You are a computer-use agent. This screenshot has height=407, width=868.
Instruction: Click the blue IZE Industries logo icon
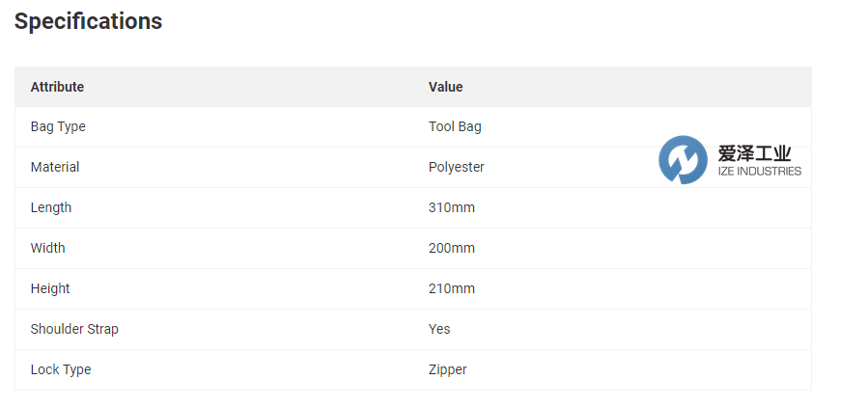(683, 160)
